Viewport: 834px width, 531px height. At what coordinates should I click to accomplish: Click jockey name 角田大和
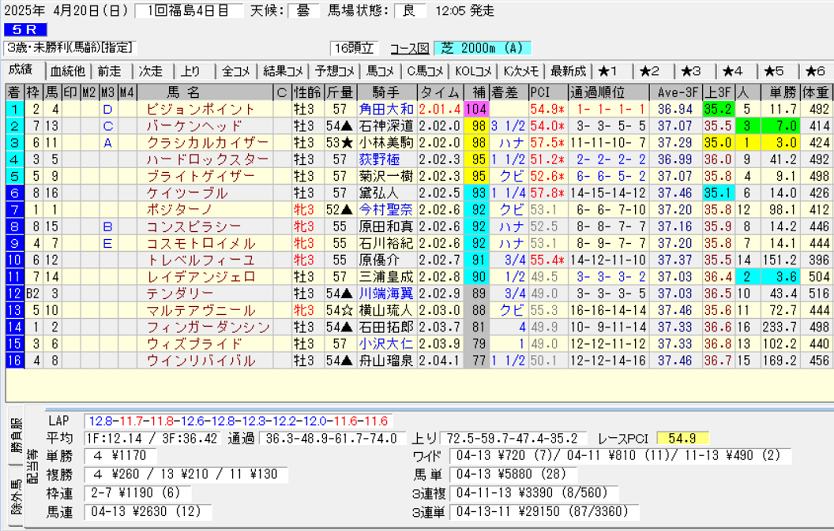385,109
